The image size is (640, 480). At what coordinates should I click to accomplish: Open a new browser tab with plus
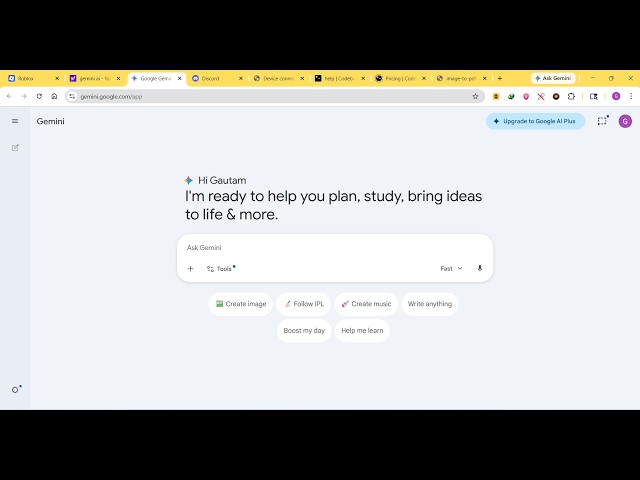500,78
